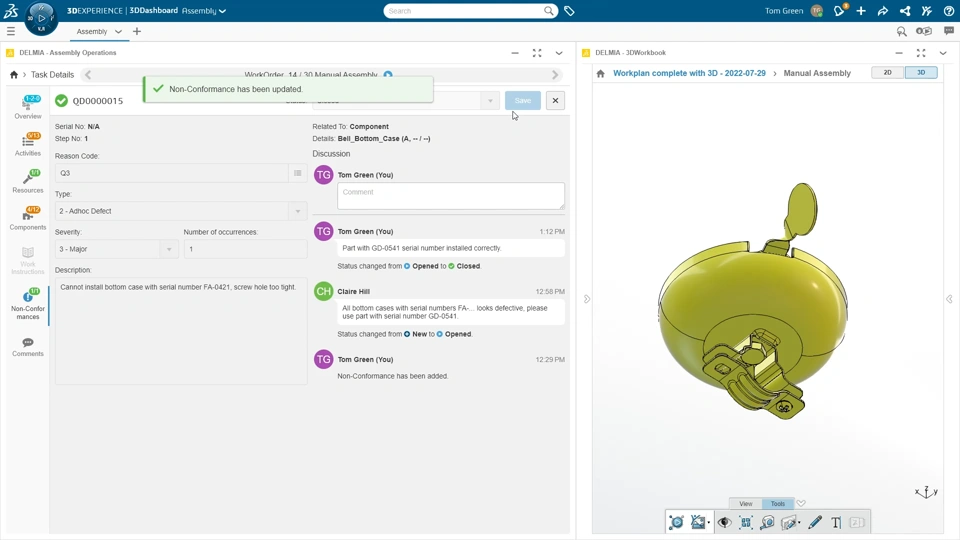This screenshot has height=540, width=960.
Task: Open the 3DEXPERIENCE compass
Action: click(41, 18)
